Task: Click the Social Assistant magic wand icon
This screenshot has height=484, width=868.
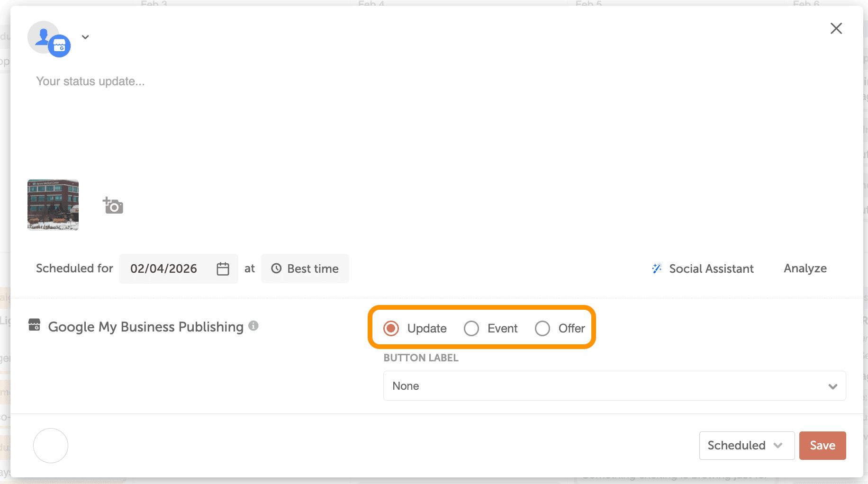Action: [x=657, y=269]
